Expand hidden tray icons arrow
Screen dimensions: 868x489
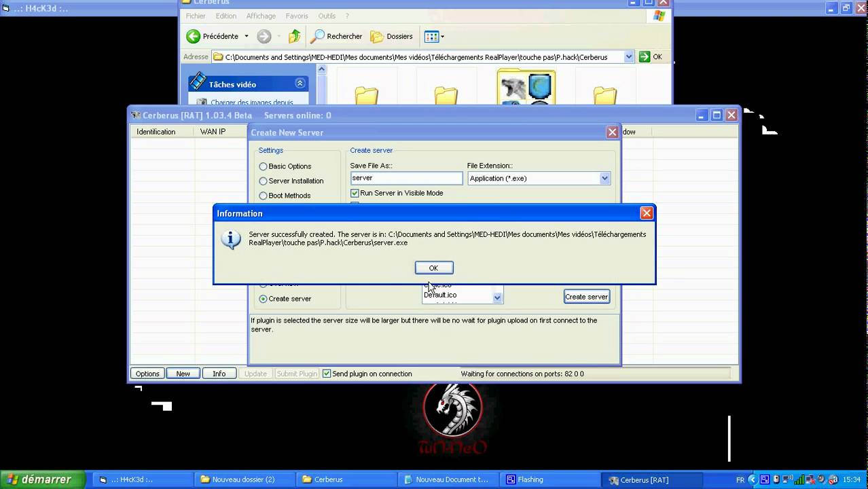coord(753,479)
